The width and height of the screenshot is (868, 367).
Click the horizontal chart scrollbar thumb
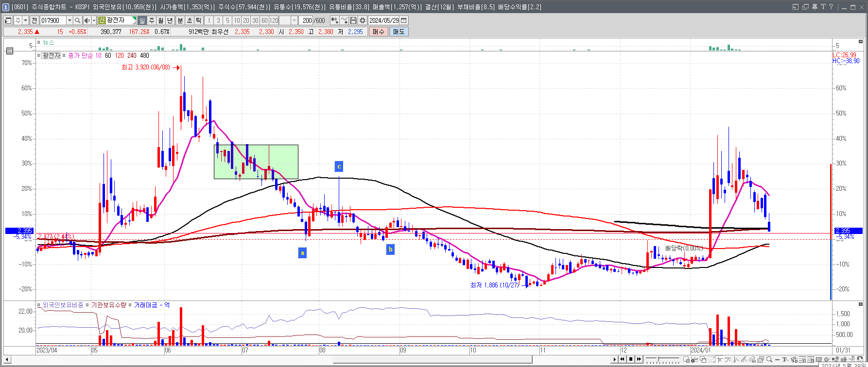[433, 359]
